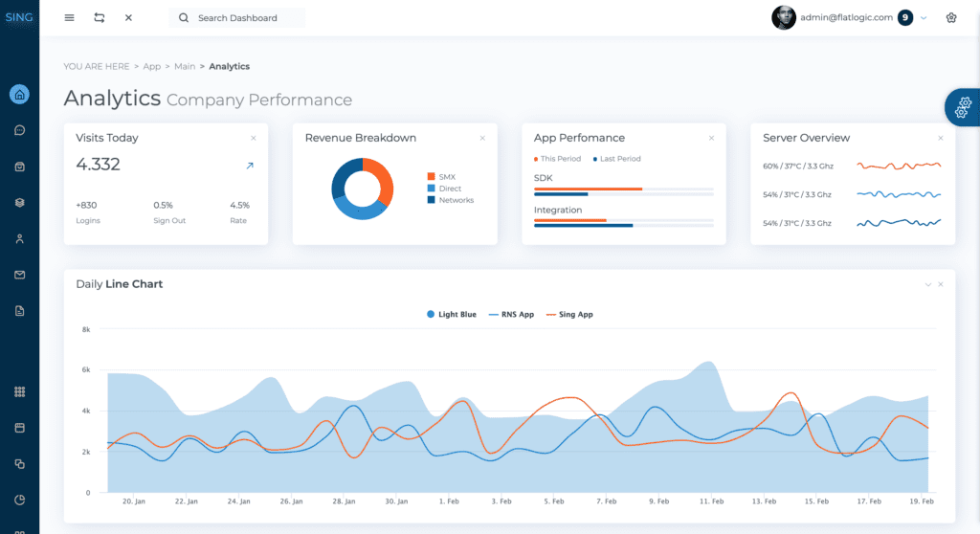Open the notifications badge showing 9
Viewport: 980px width, 534px height.
coord(905,17)
